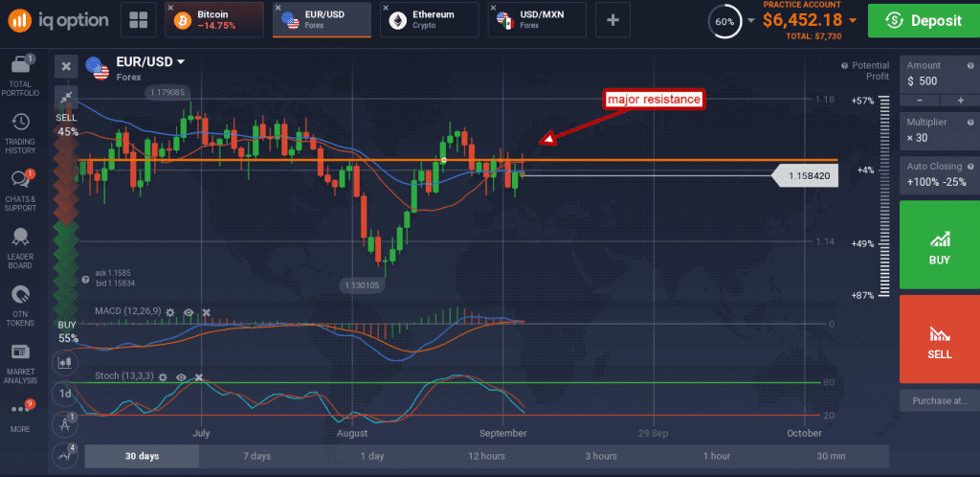The height and width of the screenshot is (477, 980).
Task: Switch to the Bitcoin tab
Action: (214, 20)
